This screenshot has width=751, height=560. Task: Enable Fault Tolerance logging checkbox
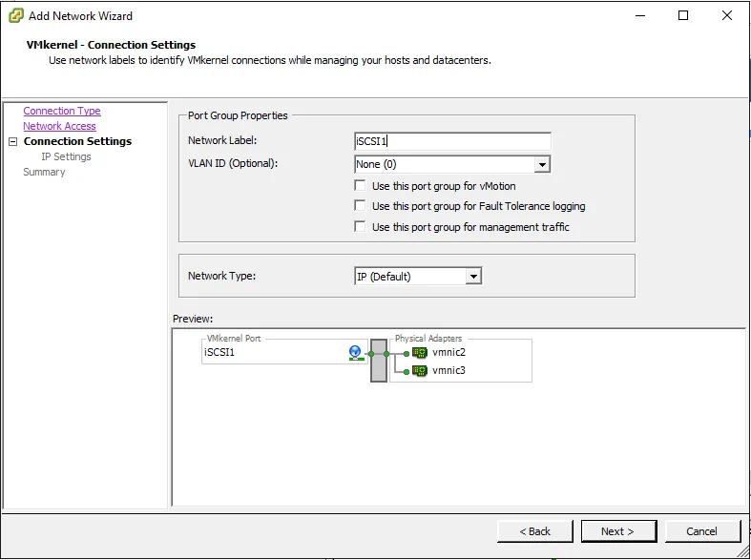click(x=360, y=206)
